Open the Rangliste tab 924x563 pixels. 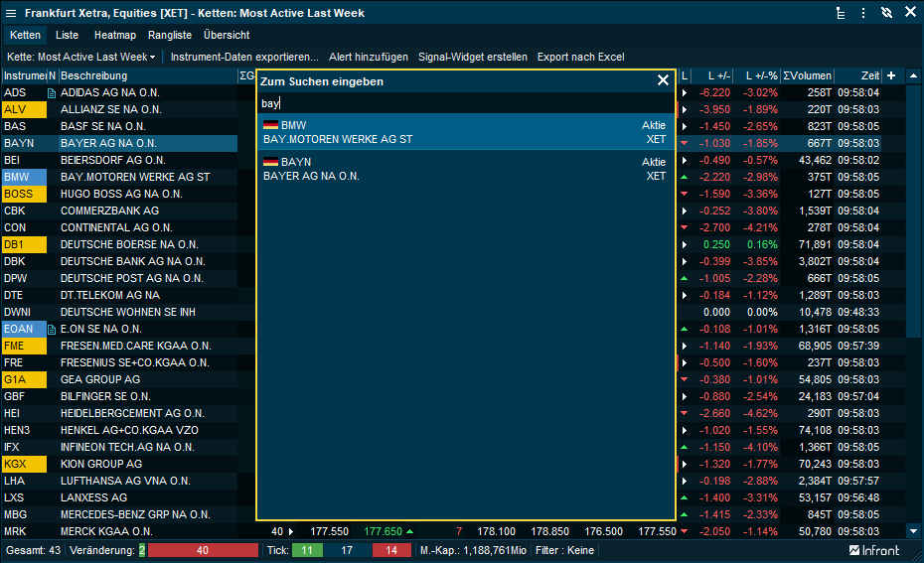click(170, 35)
